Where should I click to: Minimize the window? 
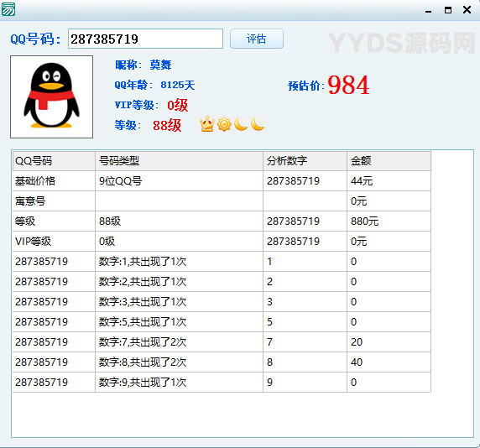[x=429, y=11]
